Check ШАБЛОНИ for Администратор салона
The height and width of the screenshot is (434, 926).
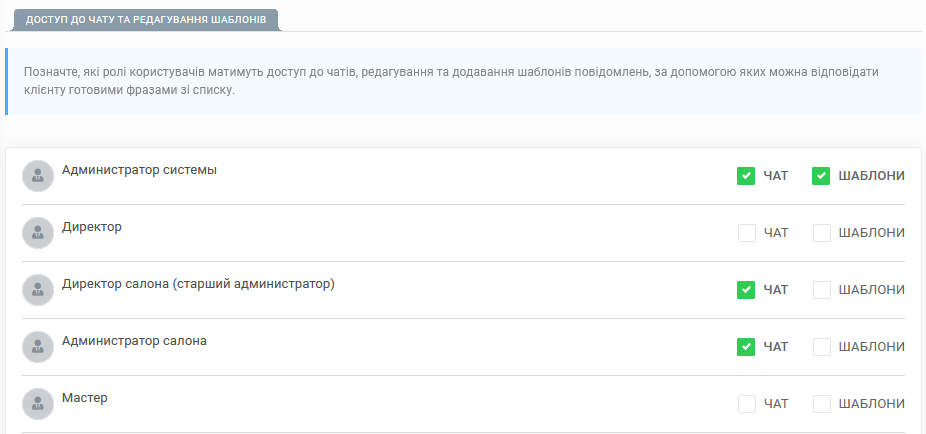pyautogui.click(x=821, y=347)
